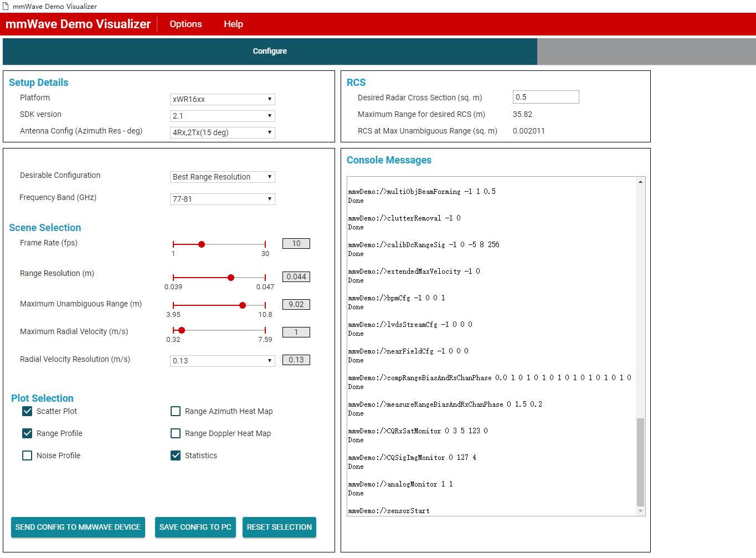Click the Range Resolution slider handle
This screenshot has width=756, height=558.
point(231,278)
